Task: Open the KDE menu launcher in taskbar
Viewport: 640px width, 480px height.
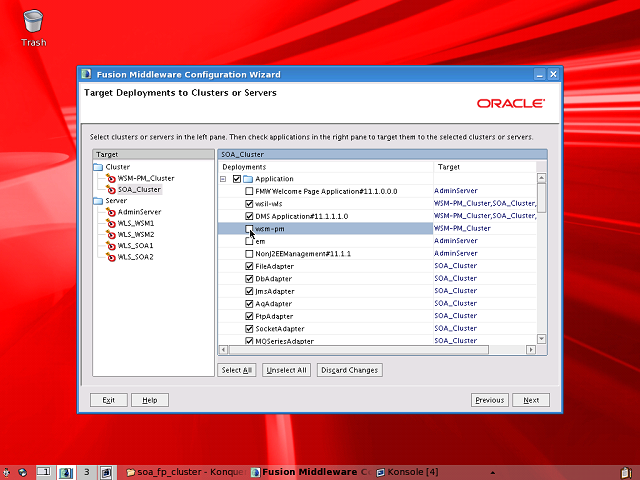Action: [x=6, y=472]
